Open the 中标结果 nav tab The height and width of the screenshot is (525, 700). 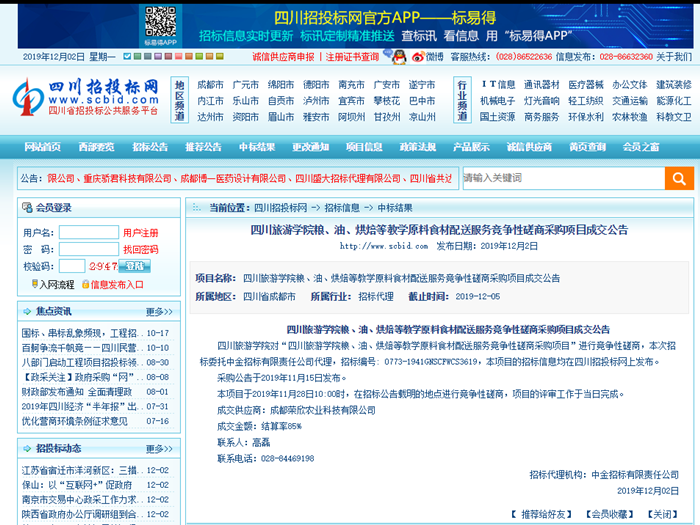point(257,147)
